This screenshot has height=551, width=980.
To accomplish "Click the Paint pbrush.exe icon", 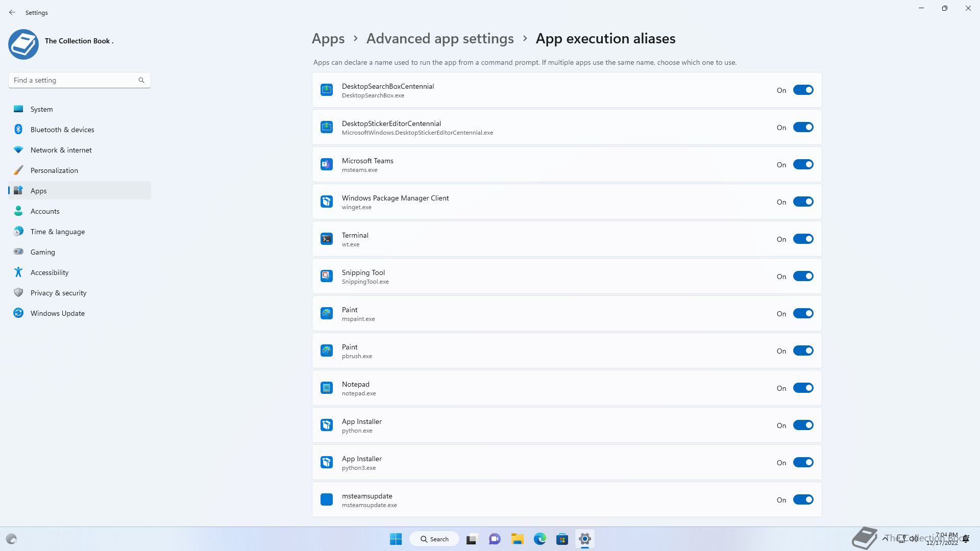I will 327,351.
